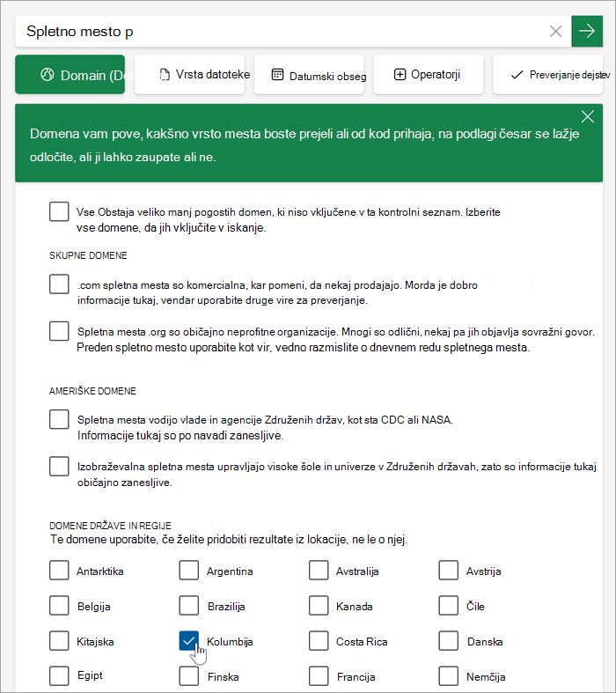616x693 pixels.
Task: Click the plus icon beside Operatorji
Action: 400,75
